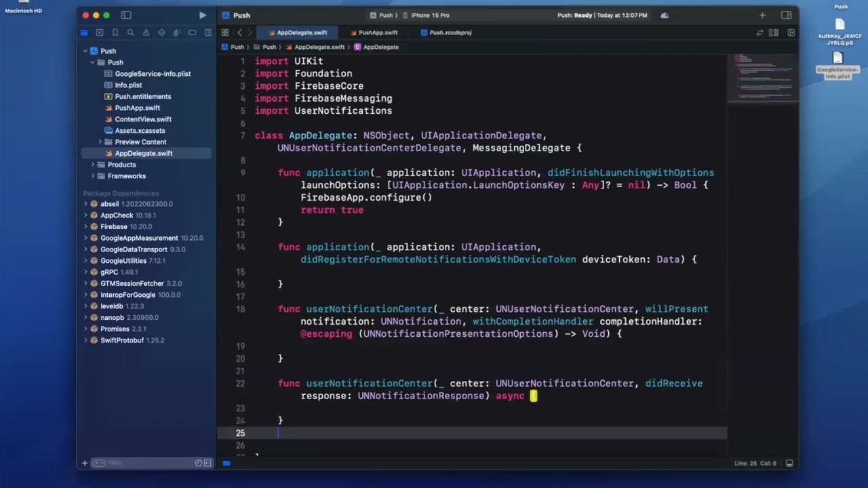
Task: Toggle recent files filter clock icon
Action: pyautogui.click(x=199, y=463)
